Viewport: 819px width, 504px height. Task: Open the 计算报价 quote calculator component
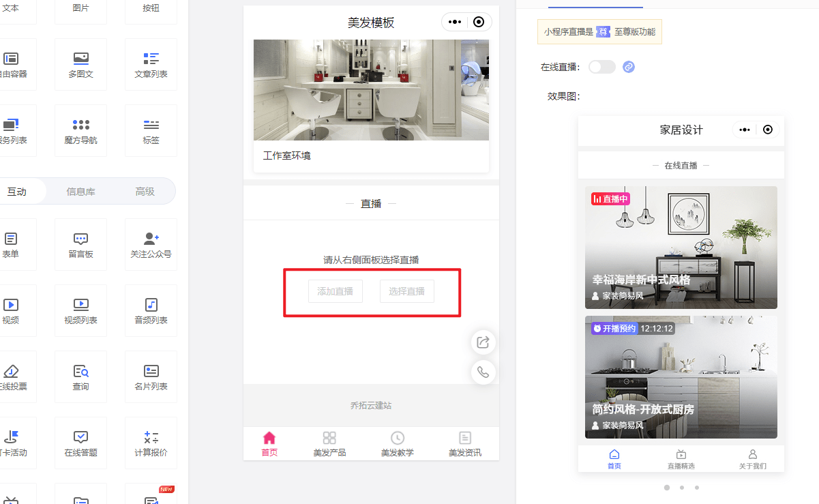point(151,443)
